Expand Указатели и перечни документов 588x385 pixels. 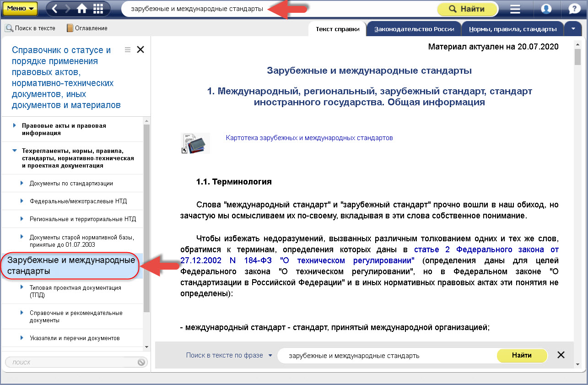22,338
